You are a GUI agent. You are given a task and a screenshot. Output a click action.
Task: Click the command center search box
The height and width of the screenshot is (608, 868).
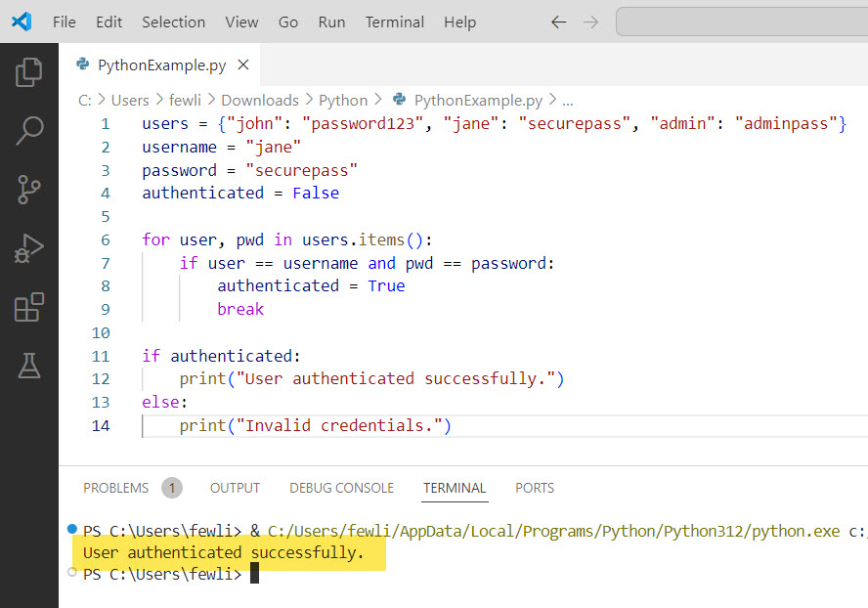[743, 22]
